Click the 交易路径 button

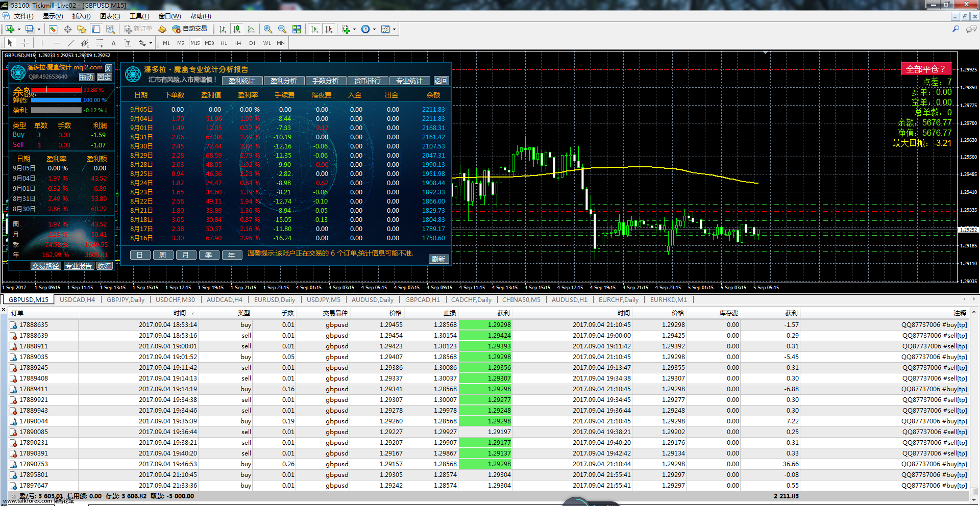click(45, 266)
